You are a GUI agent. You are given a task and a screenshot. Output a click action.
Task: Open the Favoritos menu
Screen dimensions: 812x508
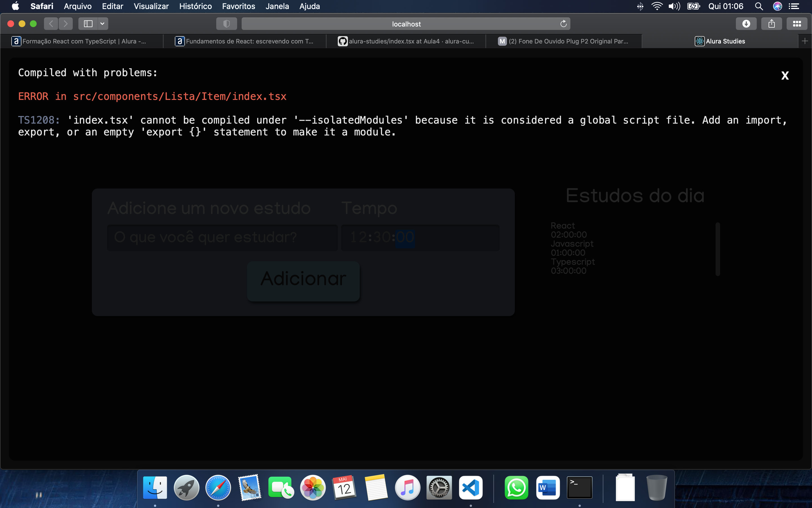238,6
